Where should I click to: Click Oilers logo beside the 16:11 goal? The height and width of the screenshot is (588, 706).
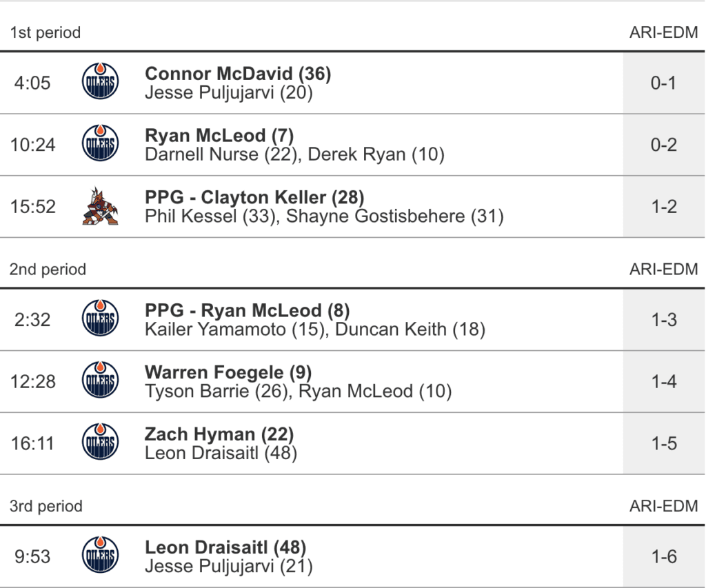[x=100, y=443]
